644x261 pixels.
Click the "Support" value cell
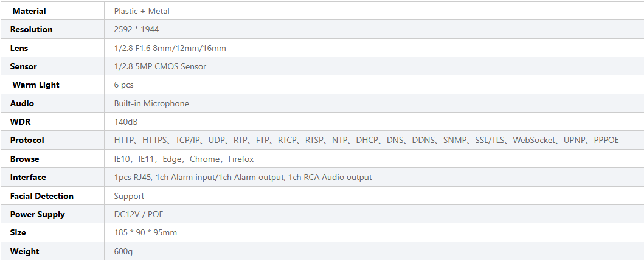click(x=129, y=196)
